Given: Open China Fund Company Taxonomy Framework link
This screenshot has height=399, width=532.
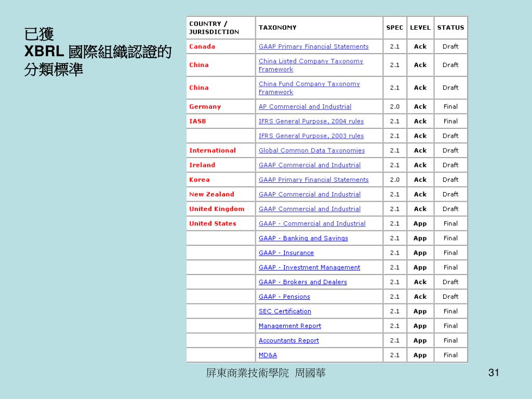Looking at the screenshot, I should point(309,88).
